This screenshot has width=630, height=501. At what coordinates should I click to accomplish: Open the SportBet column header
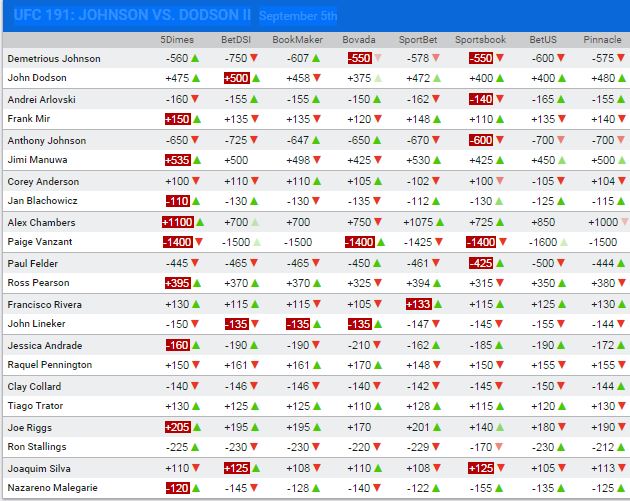[418, 40]
